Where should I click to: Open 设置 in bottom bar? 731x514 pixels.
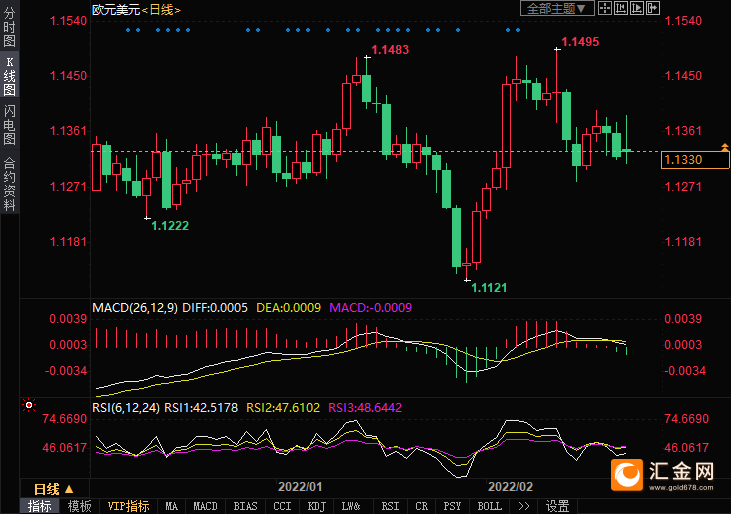tap(557, 506)
